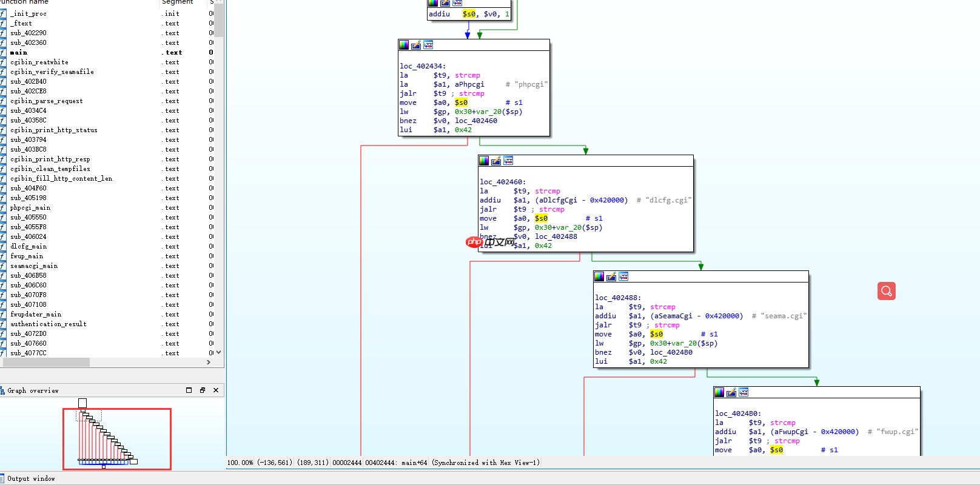
Task: Select cgibin_parse_request in the functions list
Action: [46, 101]
